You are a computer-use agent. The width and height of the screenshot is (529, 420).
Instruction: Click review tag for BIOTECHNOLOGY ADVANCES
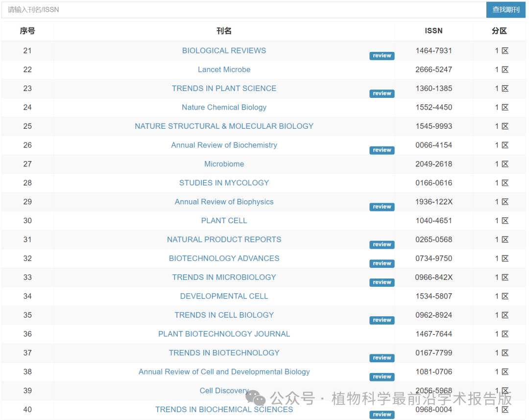click(x=382, y=263)
